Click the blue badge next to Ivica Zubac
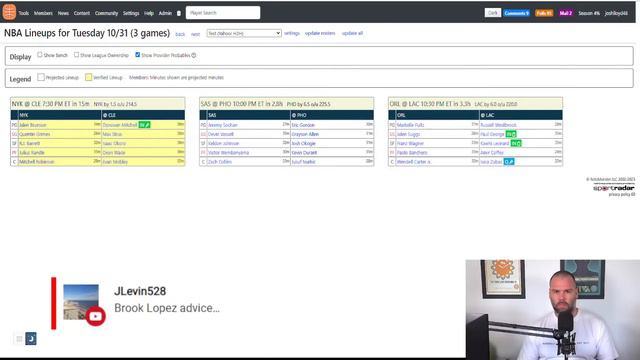The image size is (640, 360). pos(509,162)
